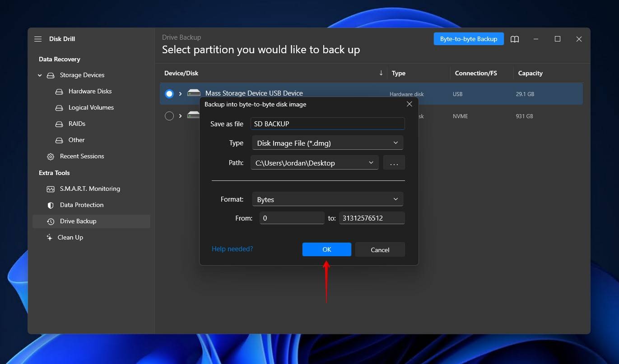Image resolution: width=619 pixels, height=364 pixels.
Task: Open the help book icon in title bar
Action: click(515, 39)
